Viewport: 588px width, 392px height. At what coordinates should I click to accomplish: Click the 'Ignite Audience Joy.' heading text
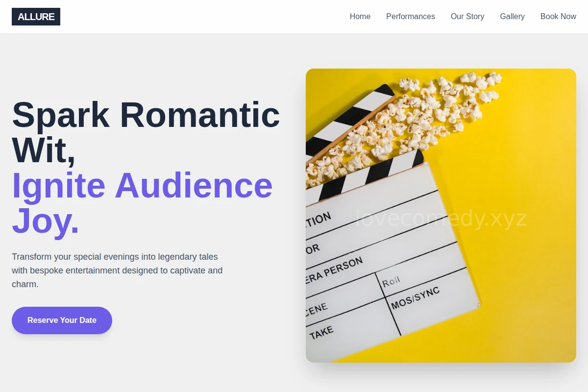(x=142, y=203)
